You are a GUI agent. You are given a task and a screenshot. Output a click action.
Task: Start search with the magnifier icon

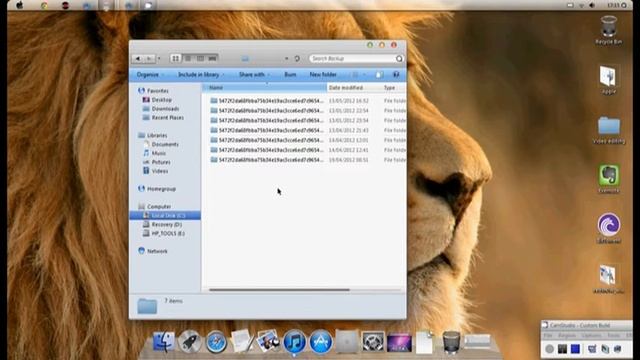click(399, 59)
